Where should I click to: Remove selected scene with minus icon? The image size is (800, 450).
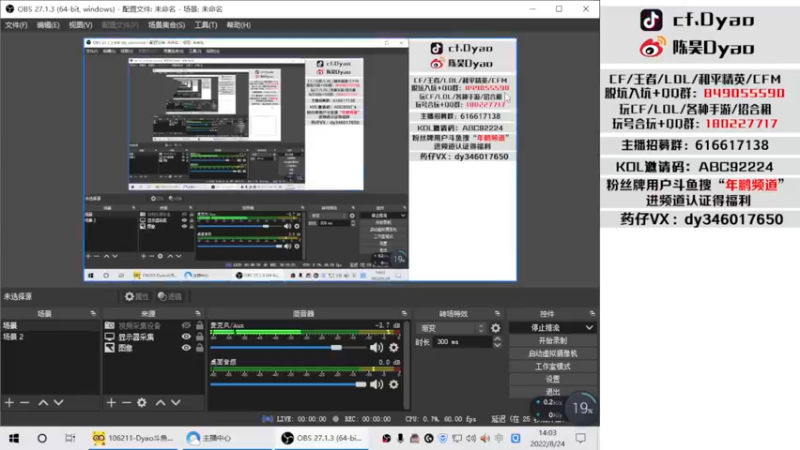[x=24, y=403]
